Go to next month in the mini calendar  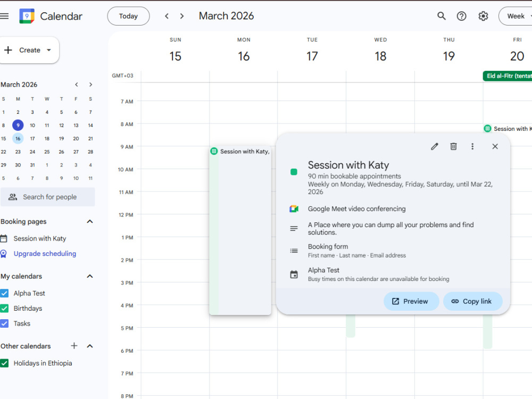coord(90,85)
